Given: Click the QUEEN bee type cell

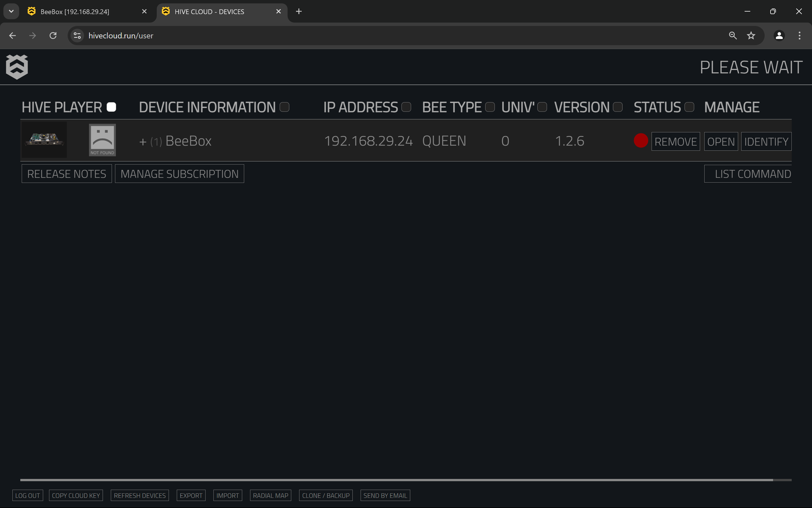Looking at the screenshot, I should 444,141.
